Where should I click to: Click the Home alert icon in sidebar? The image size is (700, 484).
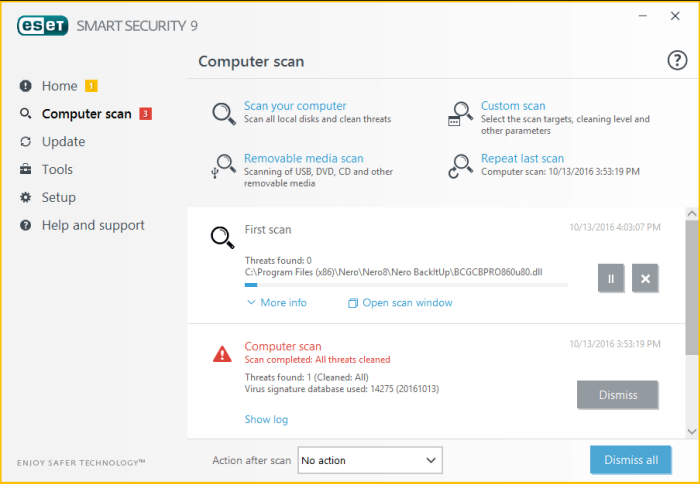25,86
